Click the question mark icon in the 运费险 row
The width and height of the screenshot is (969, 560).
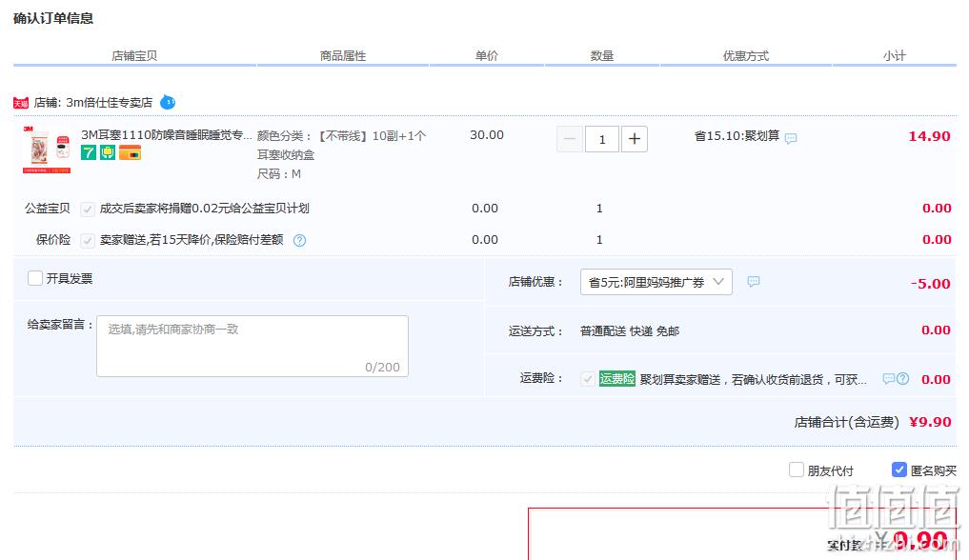[903, 378]
